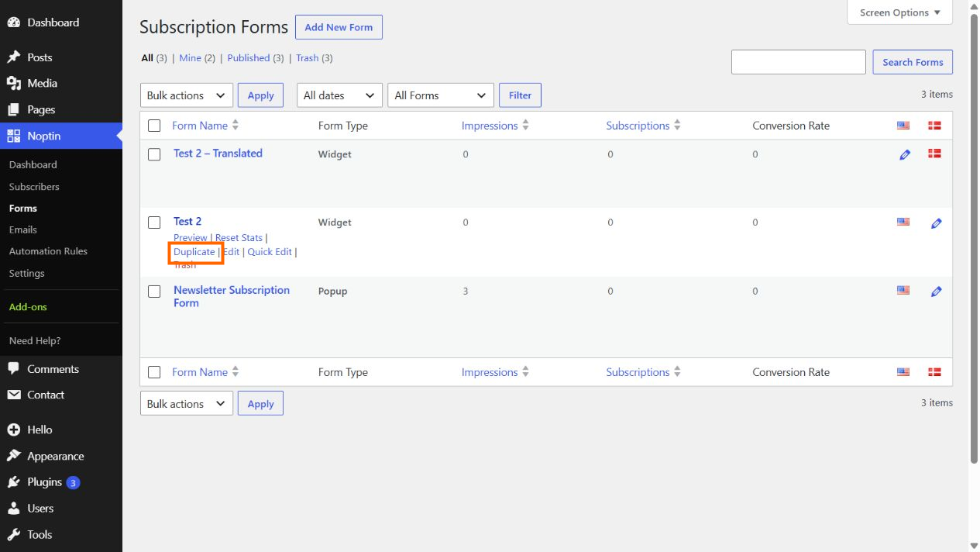Open the top Bulk actions dropdown
This screenshot has width=980, height=552.
click(187, 95)
